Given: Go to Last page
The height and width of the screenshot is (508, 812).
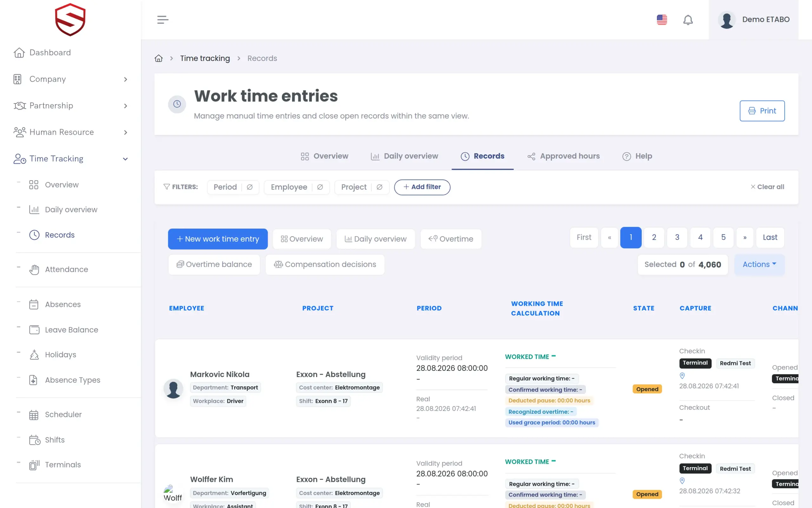Looking at the screenshot, I should (770, 237).
